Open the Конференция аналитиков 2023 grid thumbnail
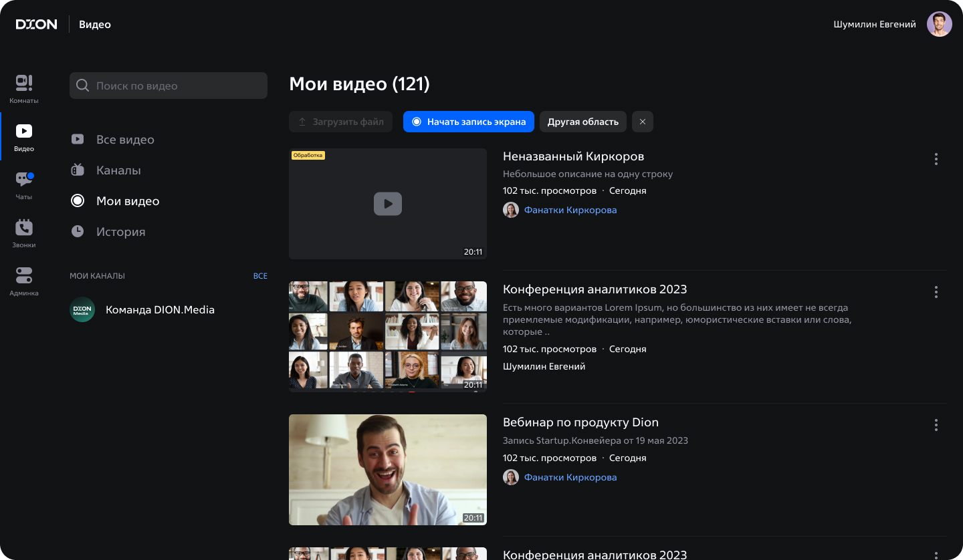Viewport: 963px width, 560px height. 388,336
